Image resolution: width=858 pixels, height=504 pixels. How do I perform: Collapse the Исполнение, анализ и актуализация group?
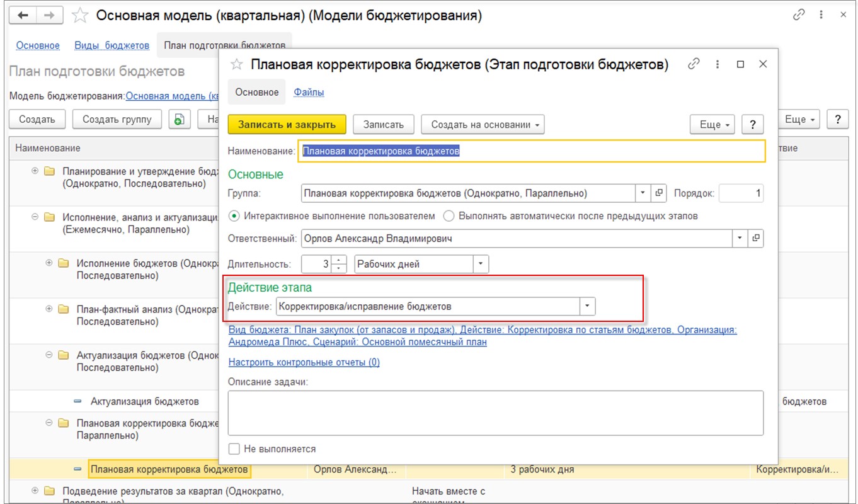(x=35, y=217)
